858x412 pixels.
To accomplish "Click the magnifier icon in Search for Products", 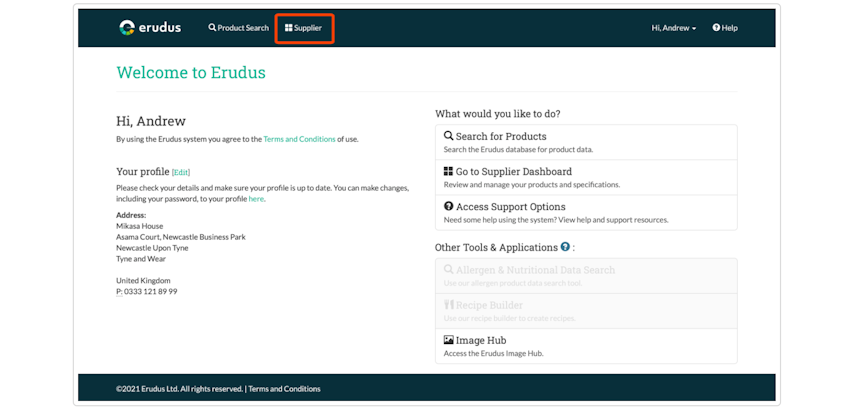I will tap(448, 136).
